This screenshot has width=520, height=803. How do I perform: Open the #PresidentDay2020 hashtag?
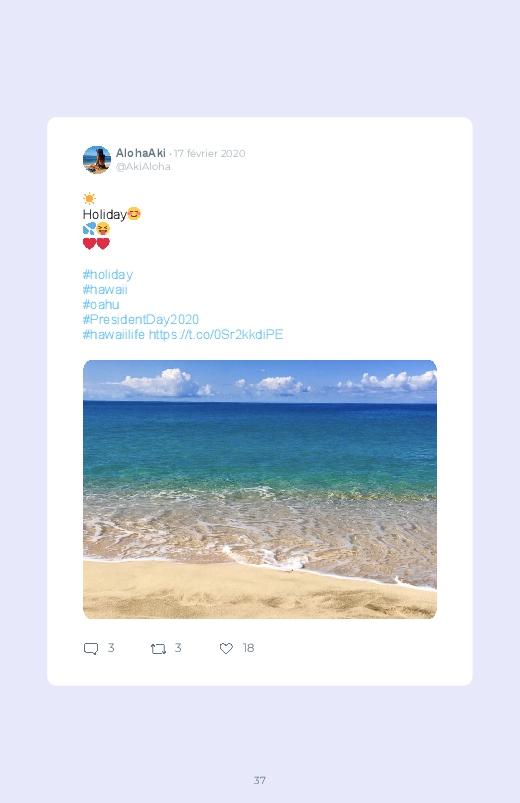coord(141,320)
